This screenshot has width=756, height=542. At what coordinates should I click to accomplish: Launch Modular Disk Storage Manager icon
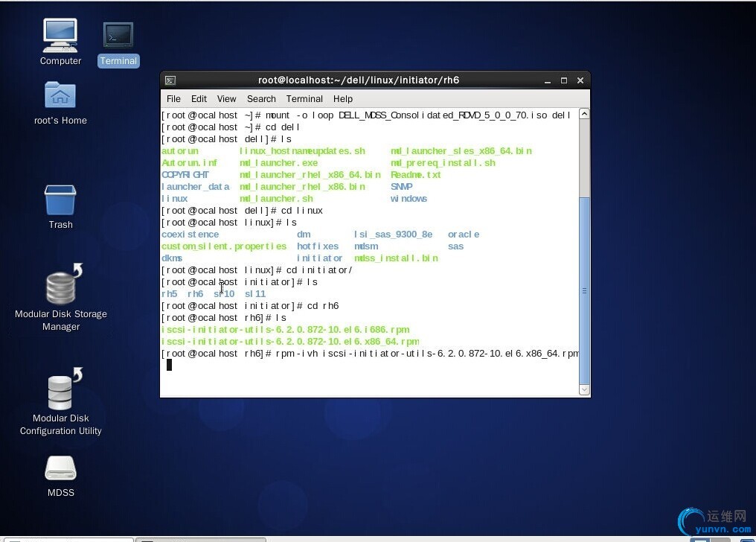(61, 297)
